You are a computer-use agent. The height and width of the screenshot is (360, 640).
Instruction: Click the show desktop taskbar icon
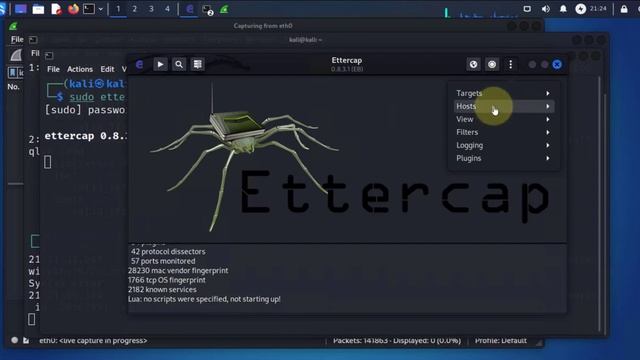coord(20,9)
